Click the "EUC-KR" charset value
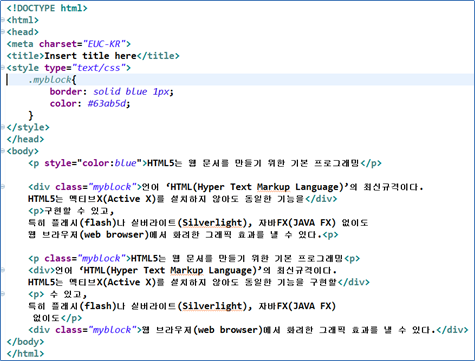475x361 pixels. click(x=104, y=44)
